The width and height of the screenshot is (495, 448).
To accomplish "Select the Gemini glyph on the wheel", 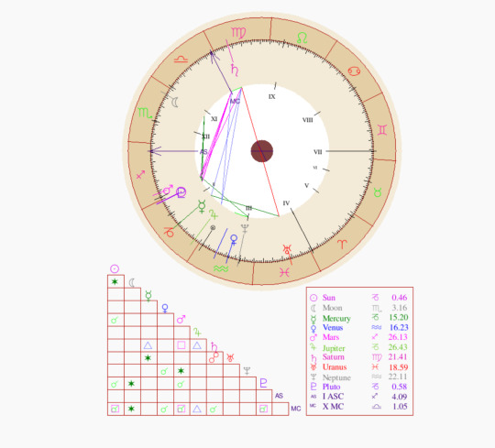I will 382,130.
